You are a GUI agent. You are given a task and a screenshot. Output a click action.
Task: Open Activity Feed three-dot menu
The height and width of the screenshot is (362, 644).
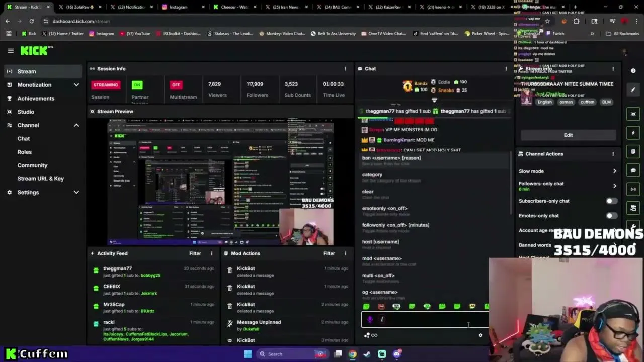[211, 253]
